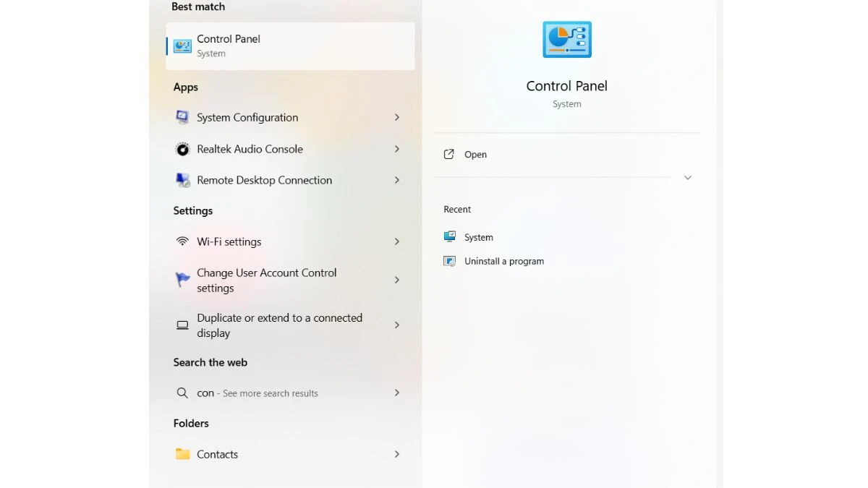The image size is (868, 488).
Task: Expand Change User Account Control chevron
Action: click(x=396, y=280)
